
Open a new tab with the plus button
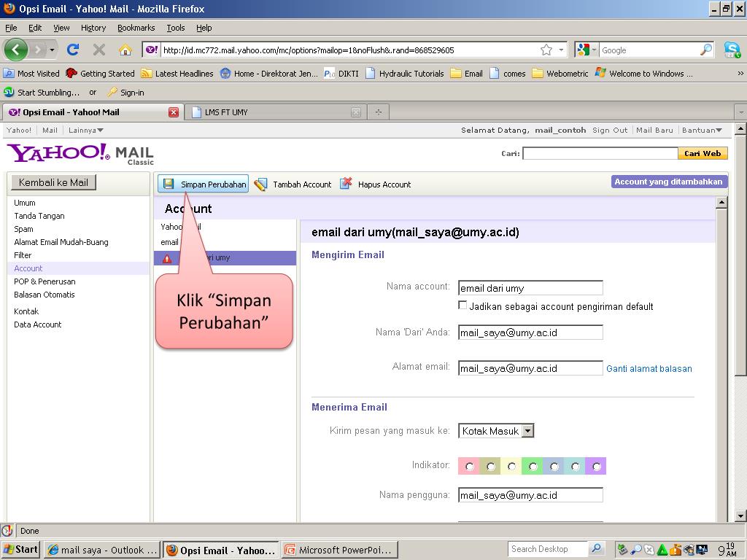pos(379,112)
